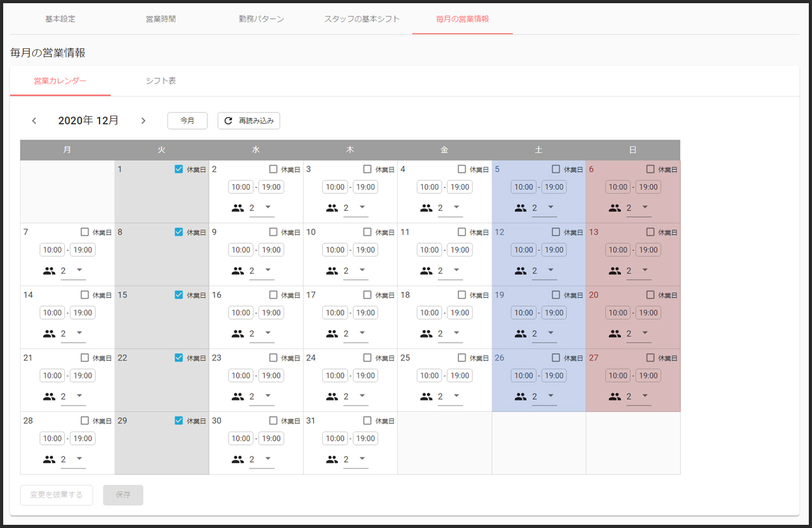Switch to the シフト表 tab
This screenshot has height=528, width=812.
pos(160,81)
